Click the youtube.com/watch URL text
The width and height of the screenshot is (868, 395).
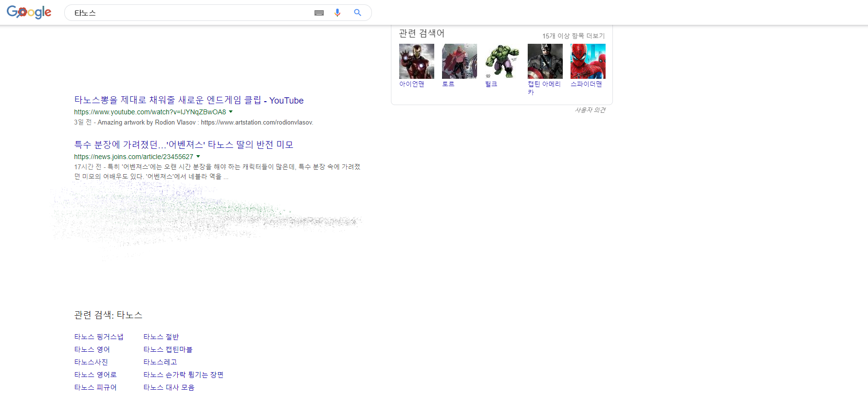(150, 112)
